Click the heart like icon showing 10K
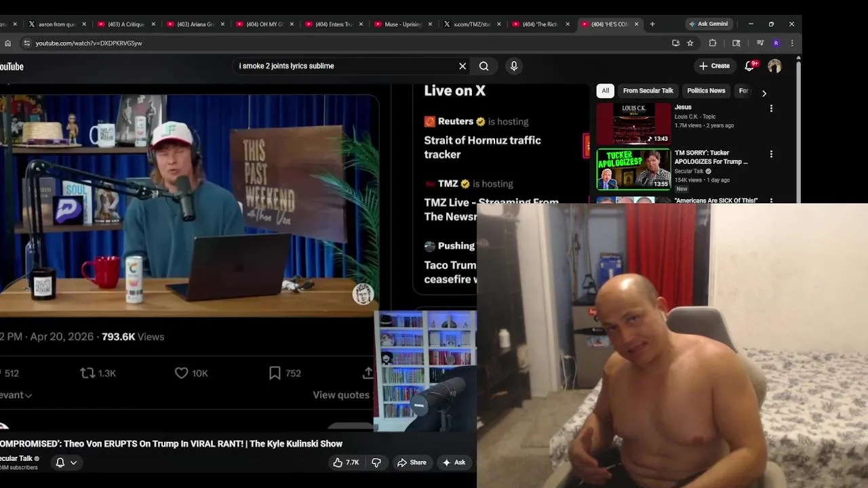This screenshot has width=868, height=488. [x=182, y=373]
